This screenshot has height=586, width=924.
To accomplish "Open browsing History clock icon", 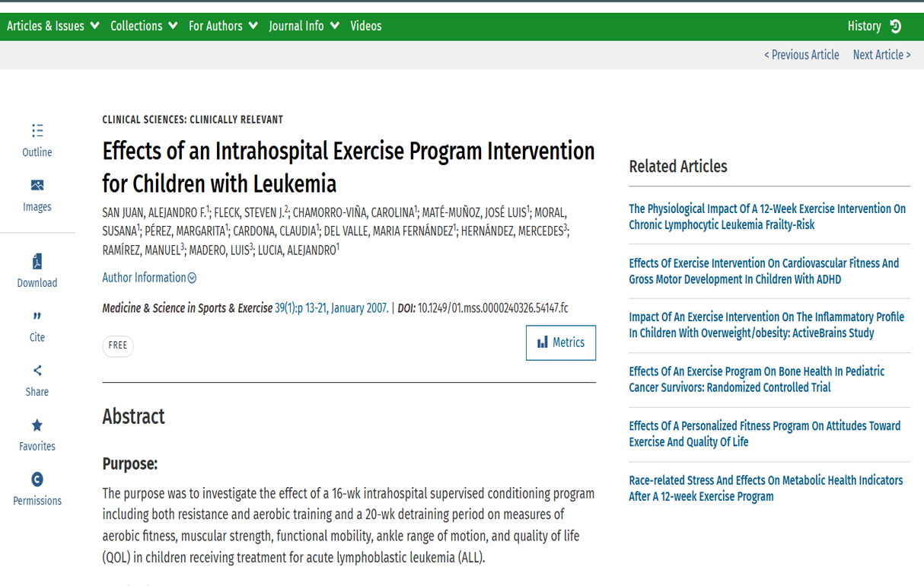I will tap(896, 26).
